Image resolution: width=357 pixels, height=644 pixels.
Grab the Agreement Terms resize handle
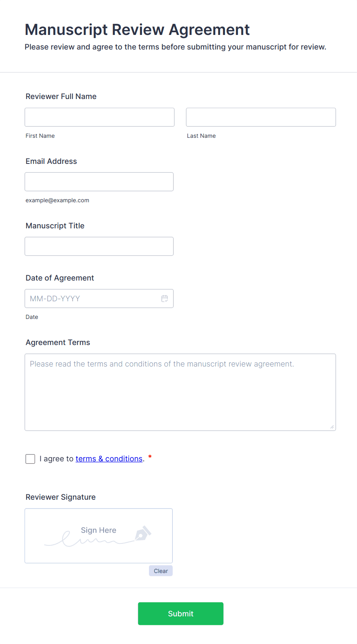pyautogui.click(x=332, y=427)
